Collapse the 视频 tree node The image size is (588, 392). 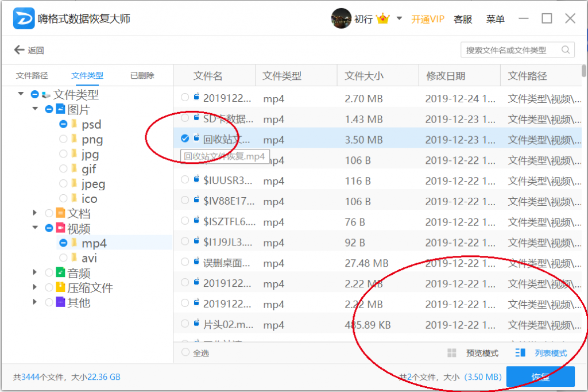point(35,228)
